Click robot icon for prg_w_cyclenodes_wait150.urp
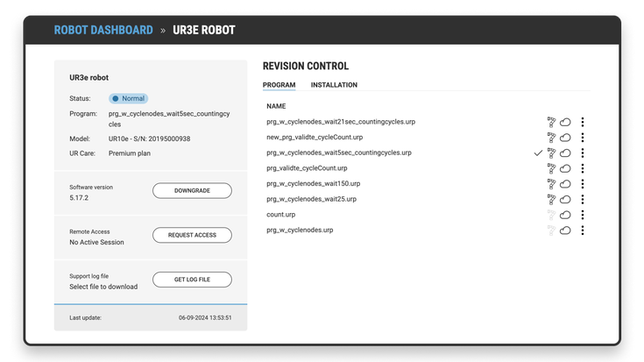644x362 pixels. pos(551,184)
